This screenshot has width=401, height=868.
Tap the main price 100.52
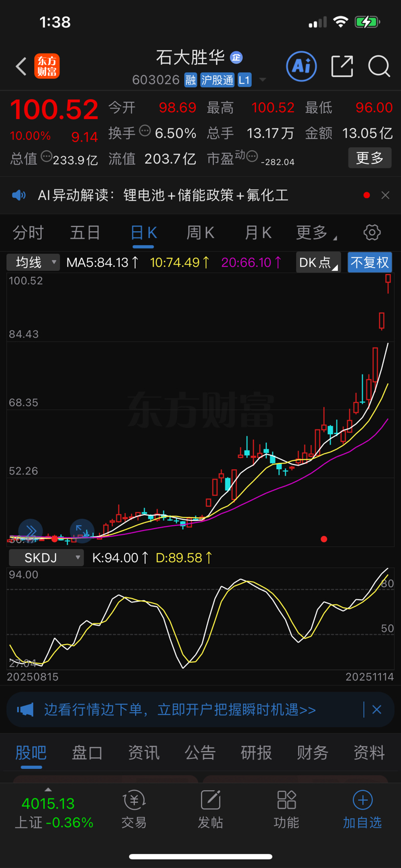click(54, 110)
